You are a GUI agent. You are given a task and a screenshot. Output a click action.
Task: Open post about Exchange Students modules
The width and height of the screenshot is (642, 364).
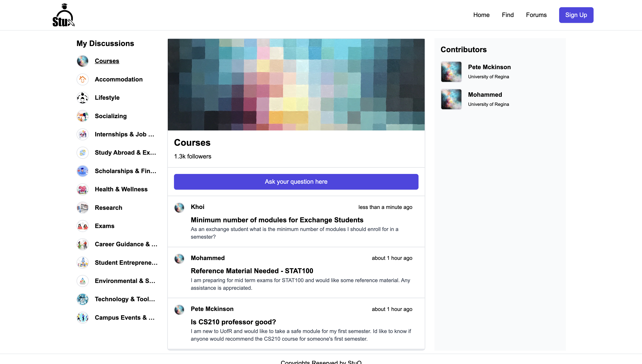click(x=277, y=220)
